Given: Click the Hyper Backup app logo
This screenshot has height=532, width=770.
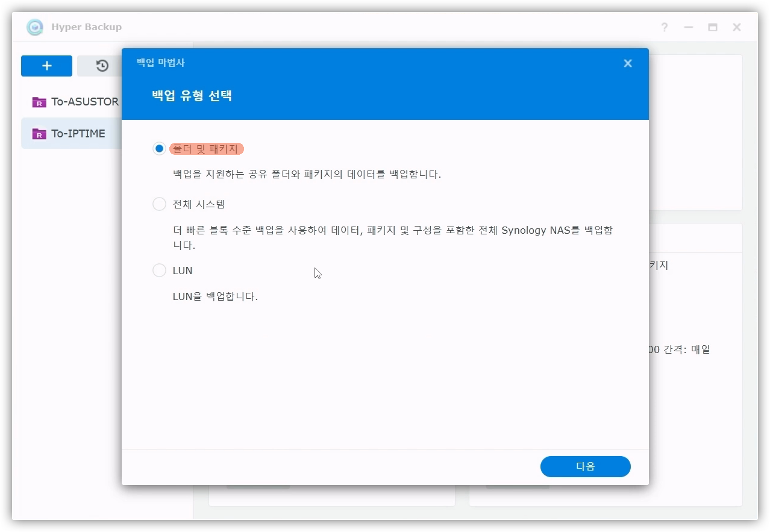Looking at the screenshot, I should (35, 27).
